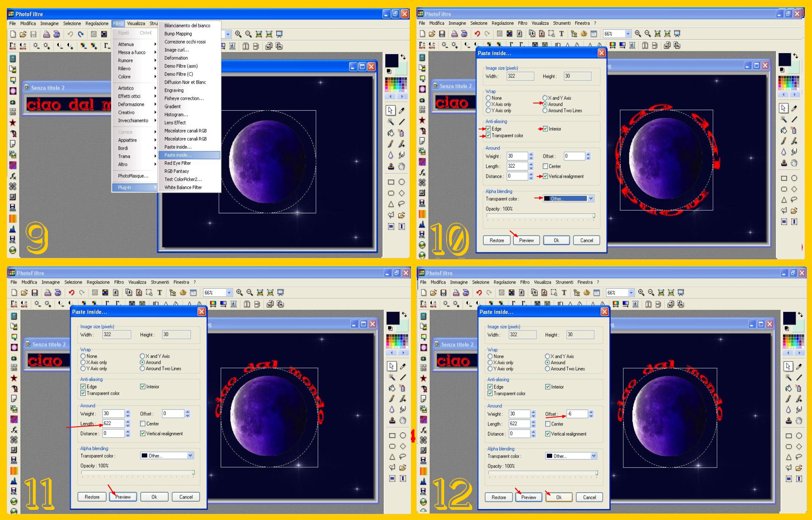Select the magic wand tool in step 9 window

391,121
